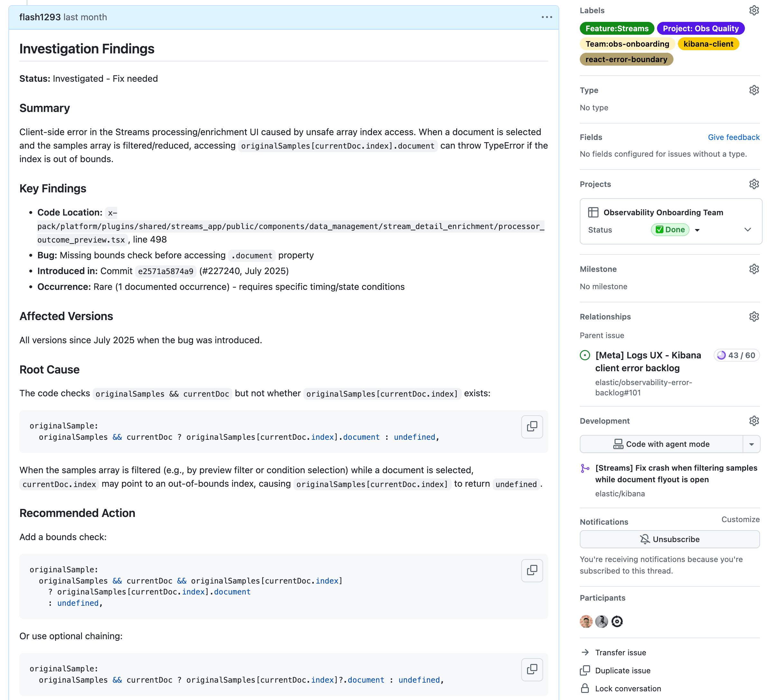
Task: Copy the Root Cause code snippet
Action: tap(532, 427)
